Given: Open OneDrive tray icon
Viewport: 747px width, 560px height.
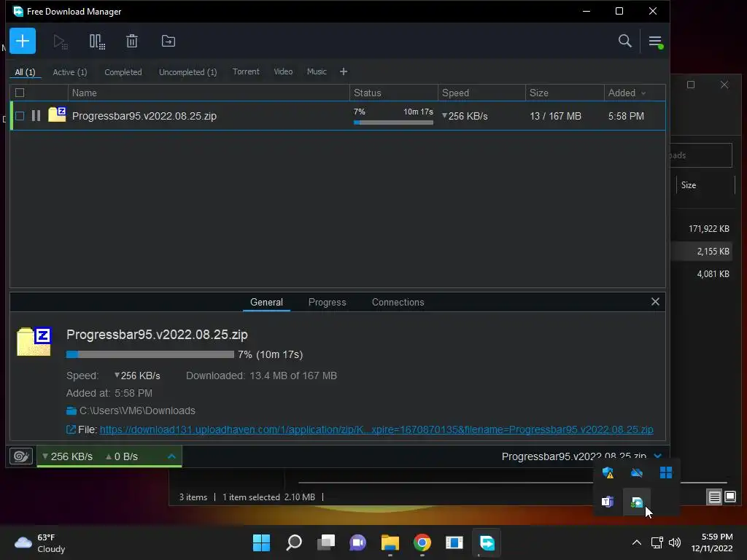Looking at the screenshot, I should 636,472.
